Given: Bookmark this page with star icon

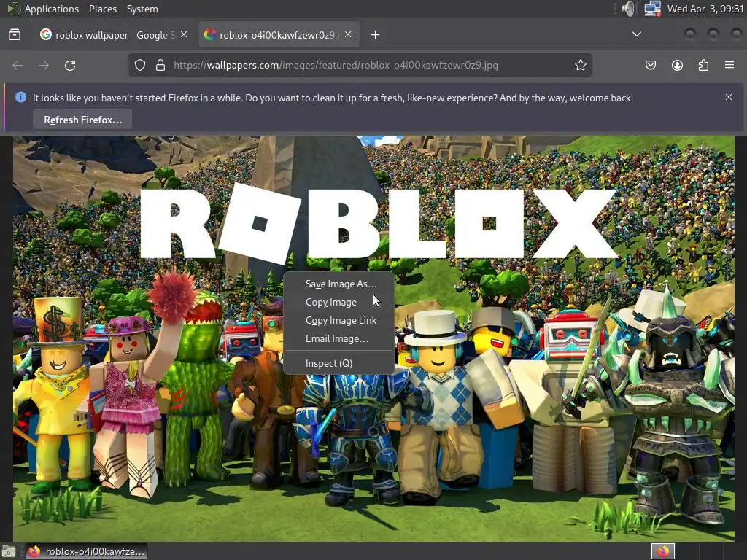Looking at the screenshot, I should (x=580, y=65).
